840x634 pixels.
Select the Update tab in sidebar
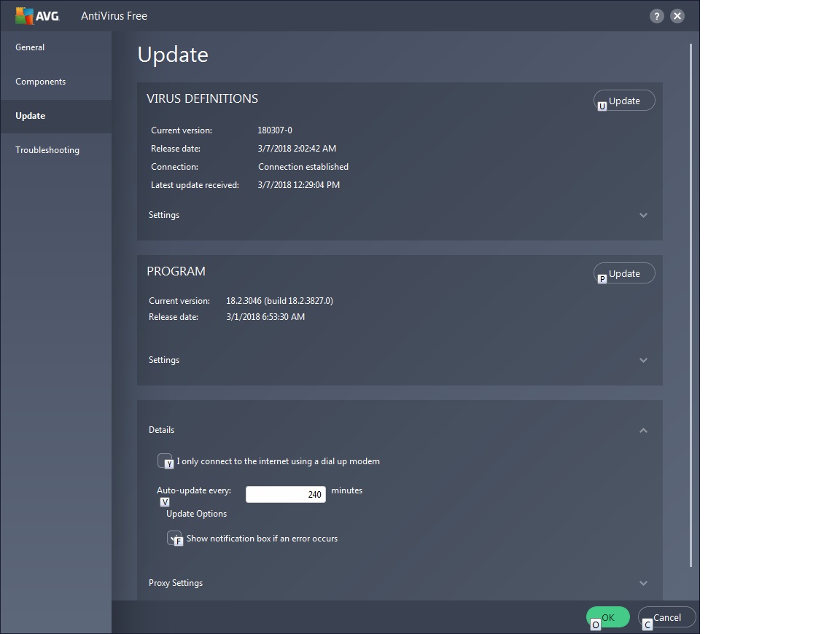coord(31,116)
